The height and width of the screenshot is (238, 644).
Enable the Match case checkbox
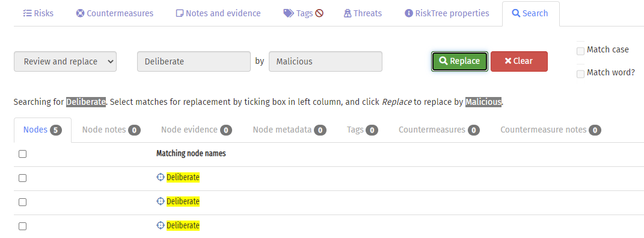[580, 51]
